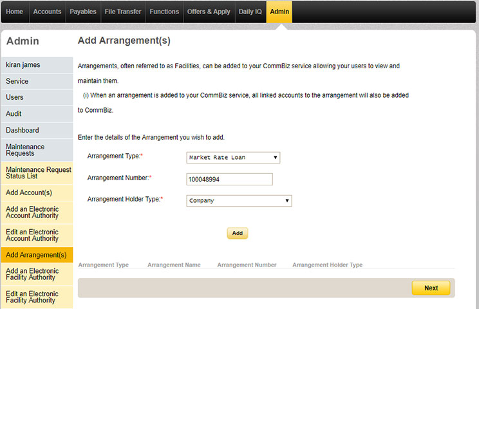Open the Home tab

coord(15,12)
